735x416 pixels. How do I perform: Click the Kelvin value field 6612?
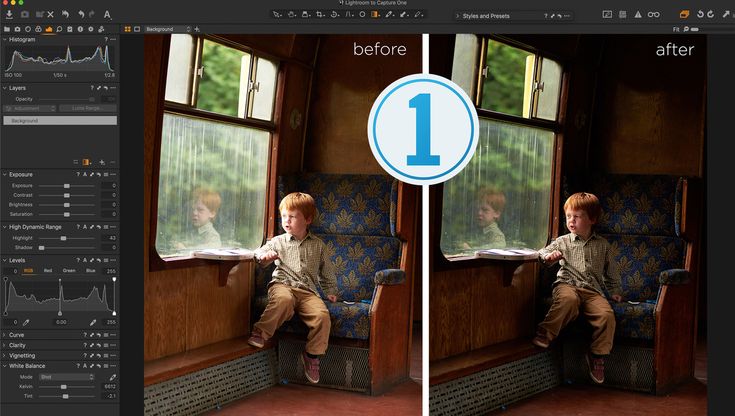click(x=109, y=386)
